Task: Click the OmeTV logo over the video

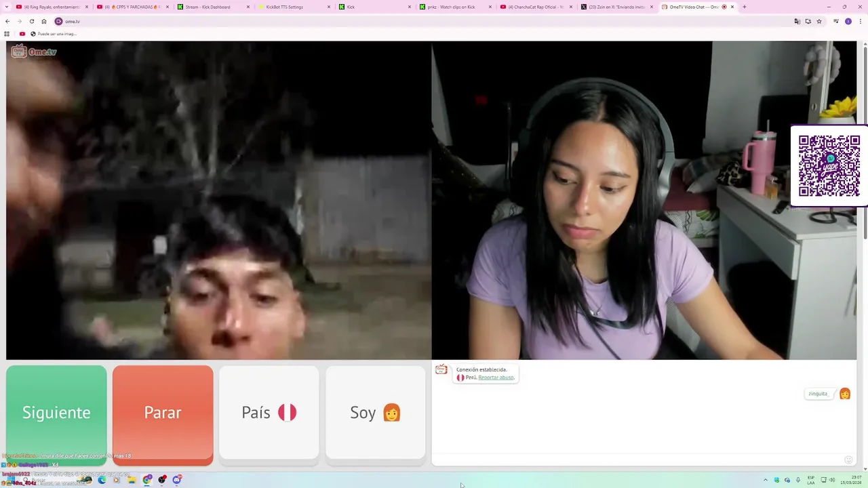Action: click(x=34, y=52)
